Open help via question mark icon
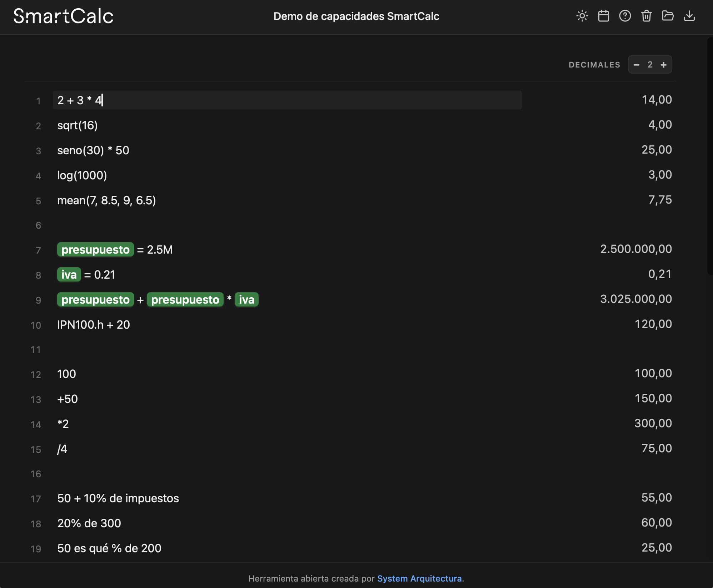The height and width of the screenshot is (588, 713). 625,16
